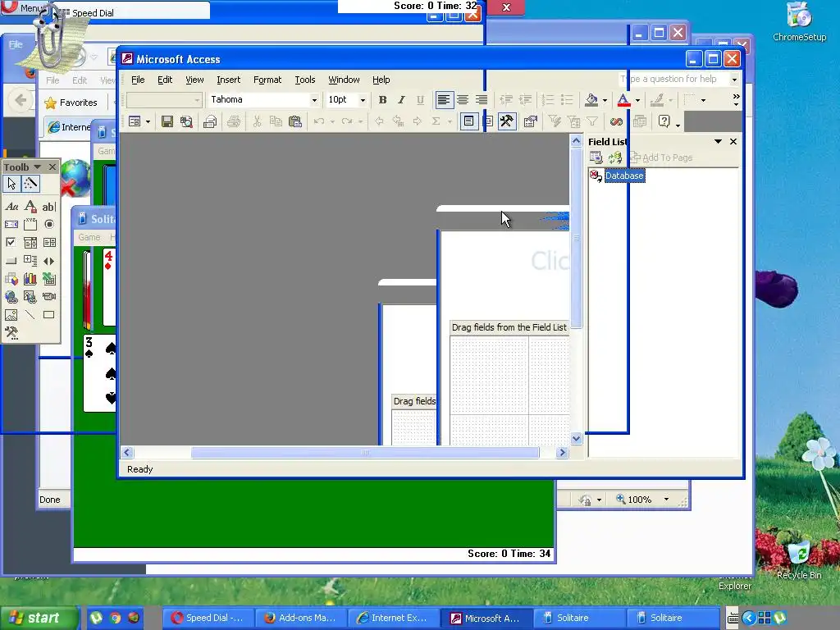Toggle Bold formatting in Access

coord(382,99)
